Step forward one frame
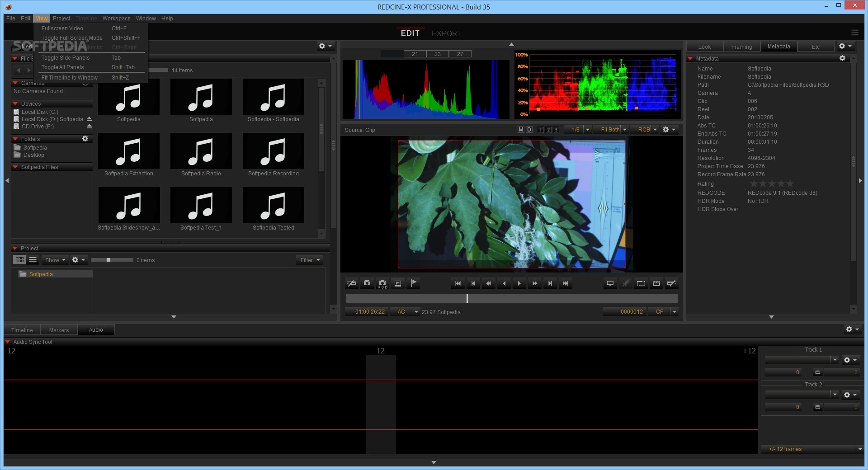 (550, 283)
